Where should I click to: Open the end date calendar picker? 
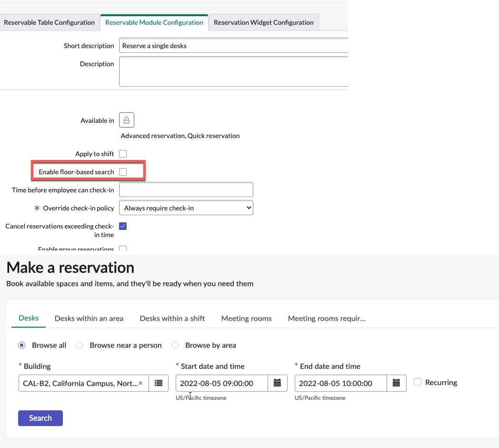coord(397,383)
